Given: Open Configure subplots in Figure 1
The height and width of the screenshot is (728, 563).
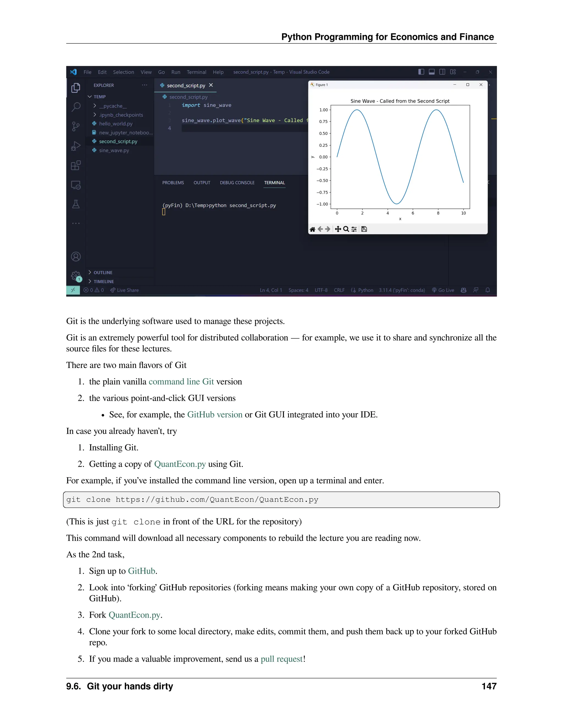Looking at the screenshot, I should point(354,229).
